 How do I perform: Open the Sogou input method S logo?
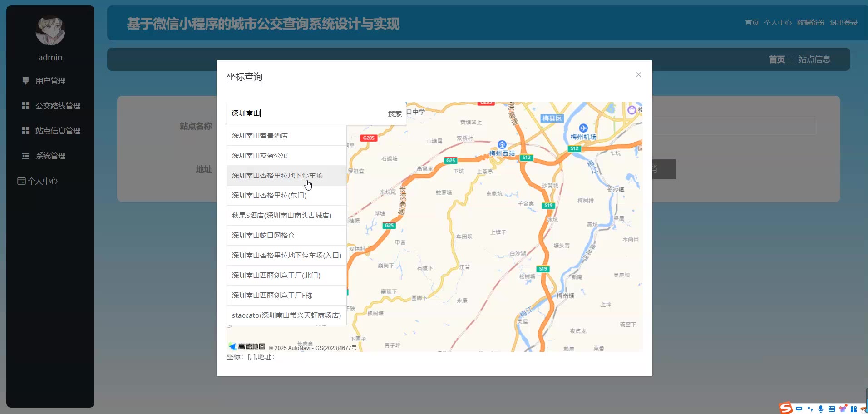click(786, 408)
